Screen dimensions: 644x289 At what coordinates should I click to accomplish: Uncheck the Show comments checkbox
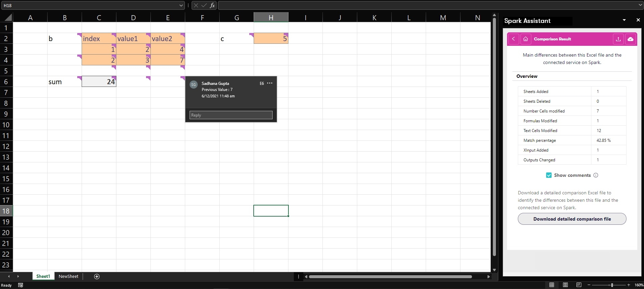(x=549, y=175)
